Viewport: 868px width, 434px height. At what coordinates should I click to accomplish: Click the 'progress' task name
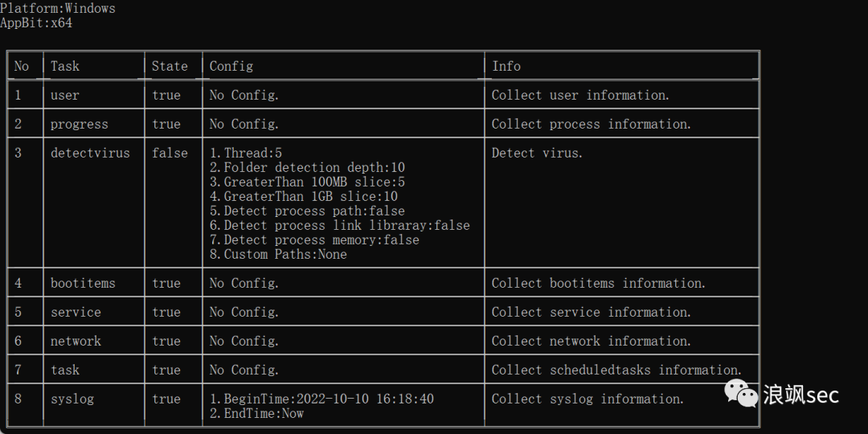79,124
